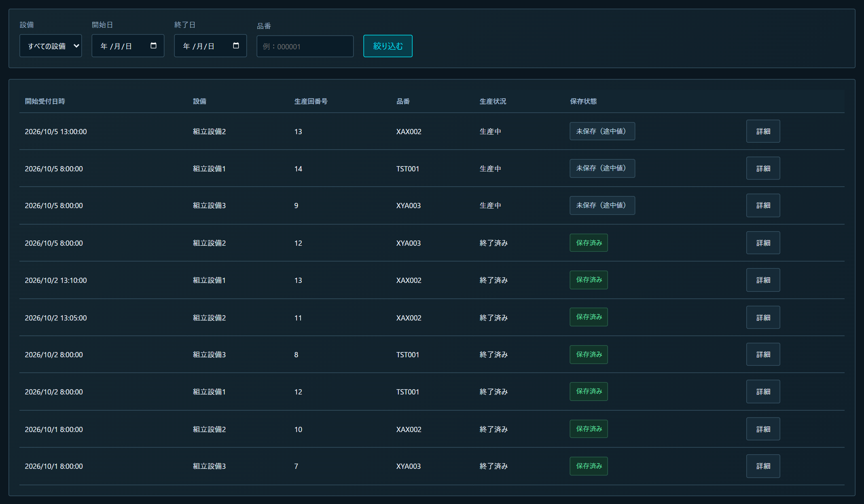The height and width of the screenshot is (504, 864).
Task: Click 保存済み badge in 2026/10/5 8:00:00 組立設備2 row
Action: pos(589,243)
